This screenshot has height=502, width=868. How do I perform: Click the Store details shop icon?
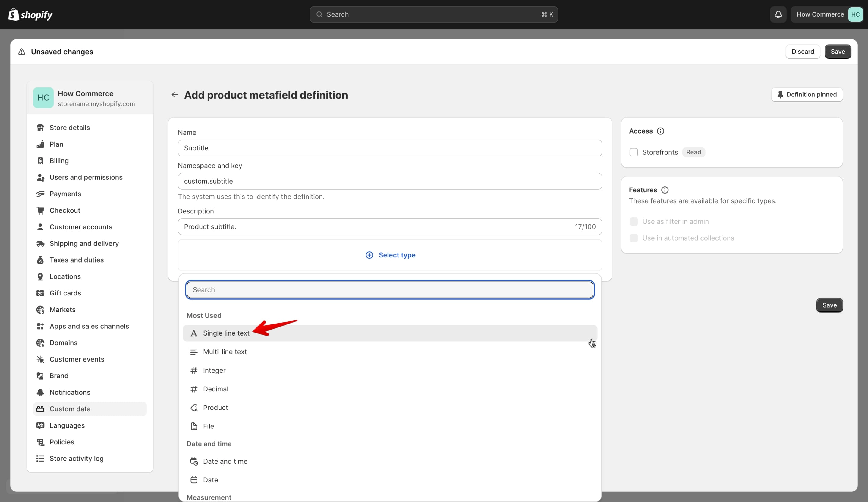[x=40, y=128]
